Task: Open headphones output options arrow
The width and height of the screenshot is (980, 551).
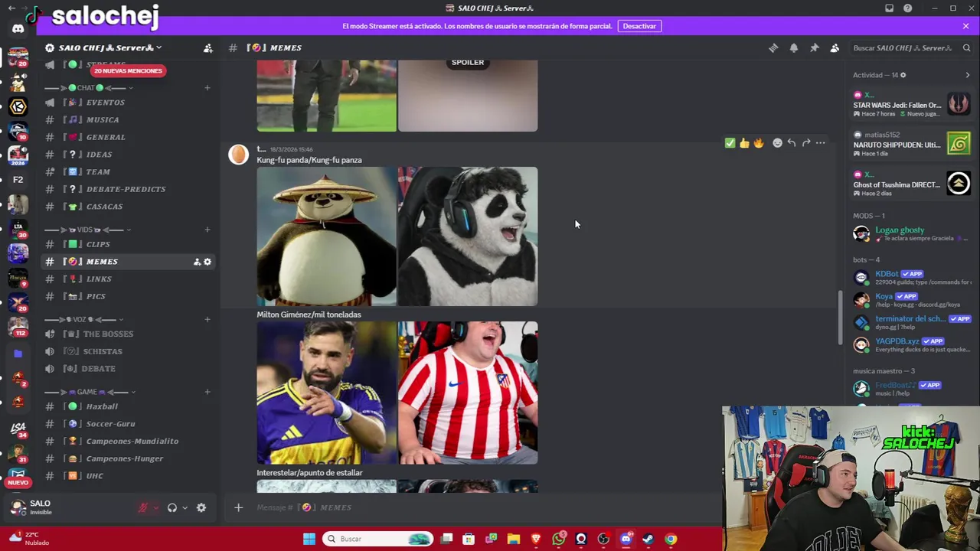Action: click(185, 507)
